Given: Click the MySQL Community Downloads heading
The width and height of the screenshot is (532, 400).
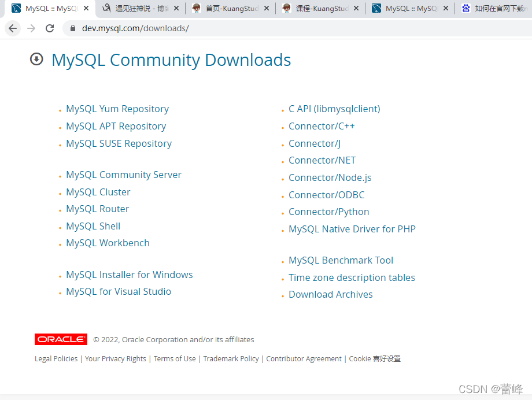Looking at the screenshot, I should click(x=171, y=60).
